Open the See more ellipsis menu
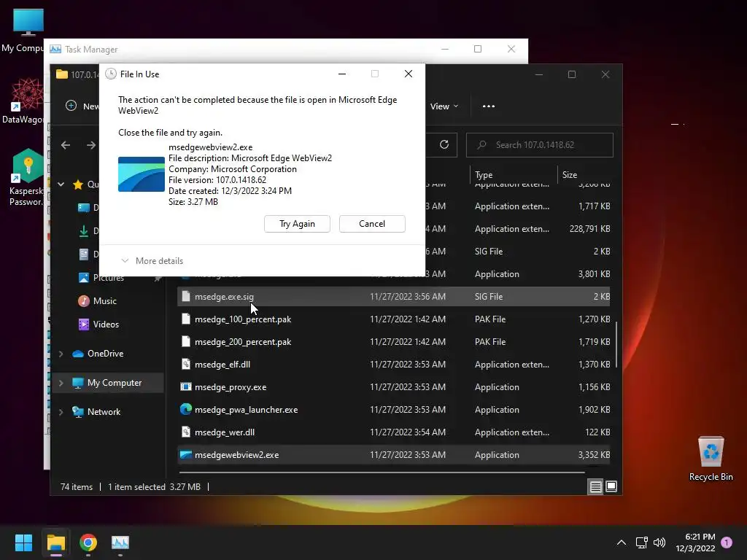 pyautogui.click(x=488, y=106)
